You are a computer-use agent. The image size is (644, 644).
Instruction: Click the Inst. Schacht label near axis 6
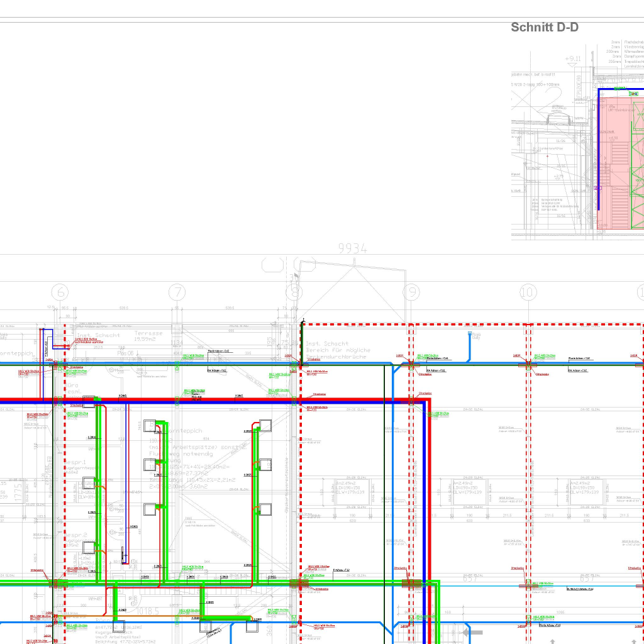click(x=97, y=335)
